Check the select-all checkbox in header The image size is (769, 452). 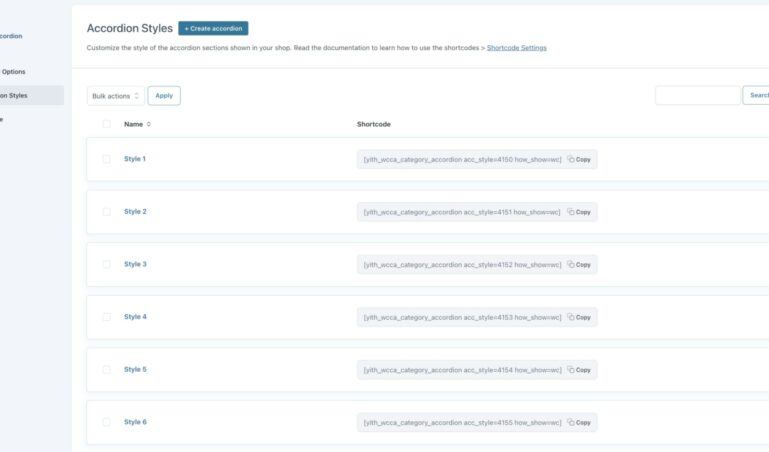pyautogui.click(x=107, y=124)
